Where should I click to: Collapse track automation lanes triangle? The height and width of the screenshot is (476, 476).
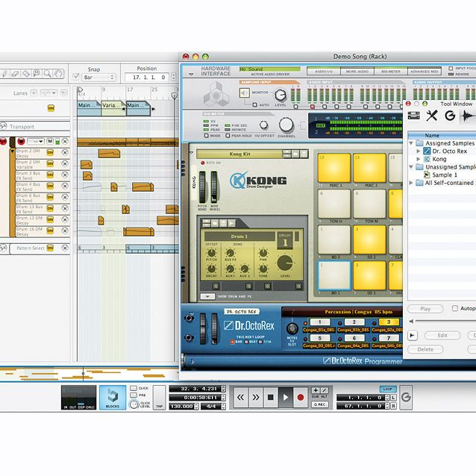tap(13, 151)
